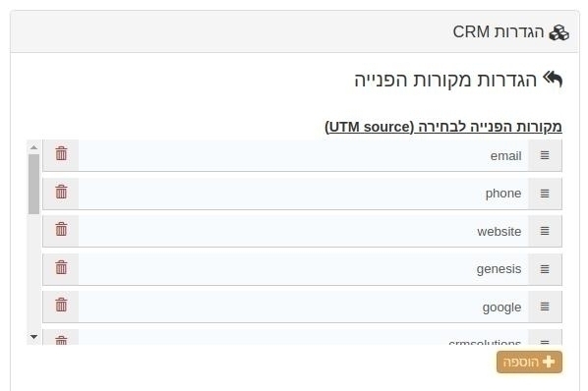
Task: Edit the phone source text field
Action: click(304, 194)
